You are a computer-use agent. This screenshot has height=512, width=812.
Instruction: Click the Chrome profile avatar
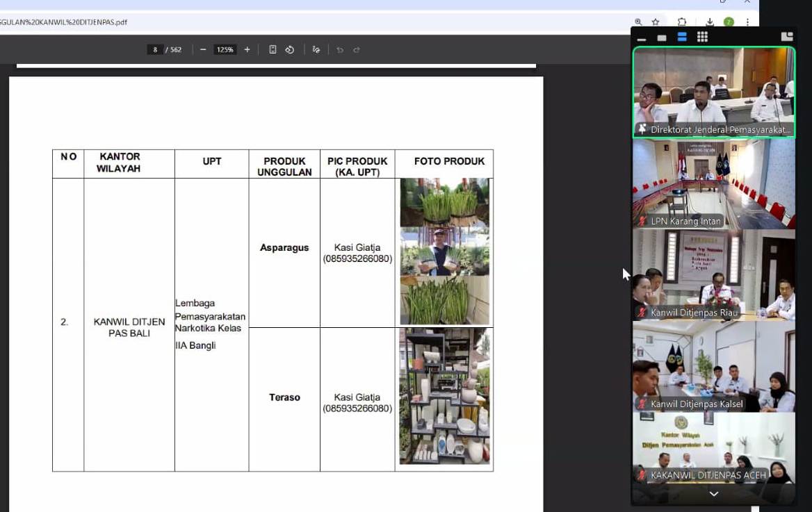(x=729, y=22)
